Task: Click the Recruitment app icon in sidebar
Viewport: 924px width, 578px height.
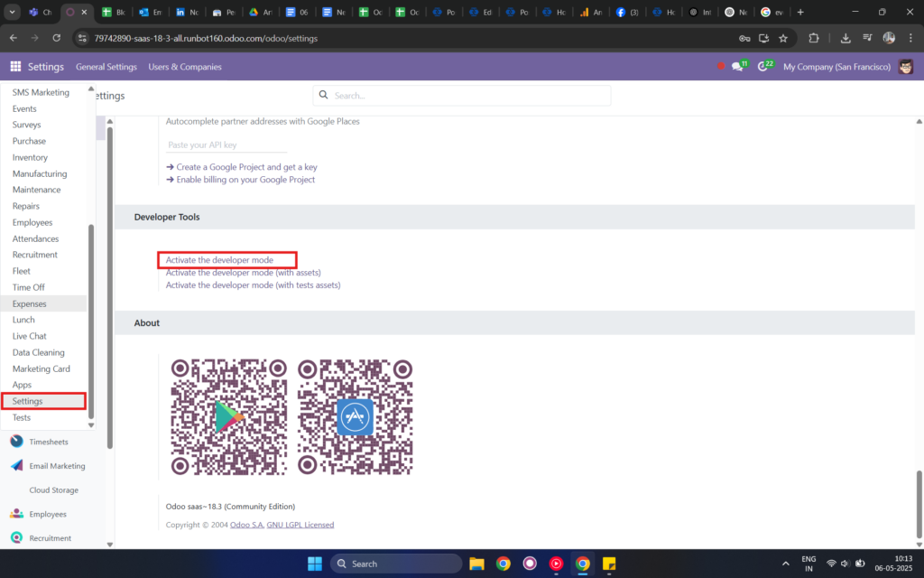Action: 16,538
